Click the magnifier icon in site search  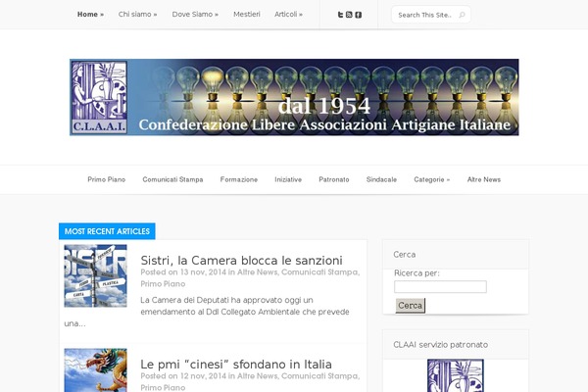(x=462, y=15)
